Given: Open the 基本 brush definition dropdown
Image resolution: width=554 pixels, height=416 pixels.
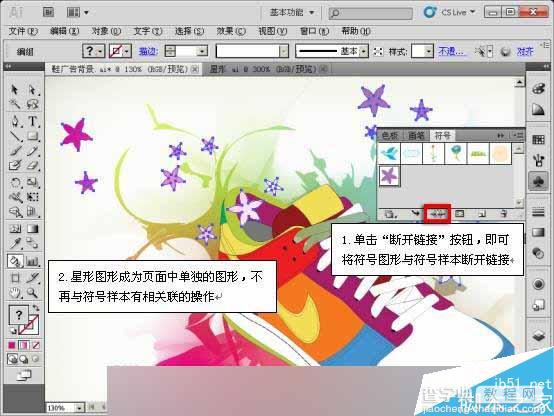Looking at the screenshot, I should 364,52.
